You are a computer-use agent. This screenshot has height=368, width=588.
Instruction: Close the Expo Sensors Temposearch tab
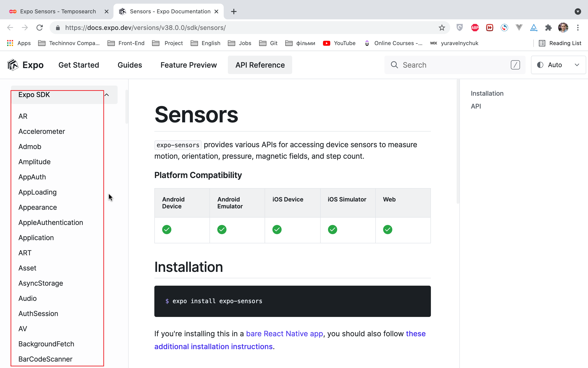click(106, 11)
